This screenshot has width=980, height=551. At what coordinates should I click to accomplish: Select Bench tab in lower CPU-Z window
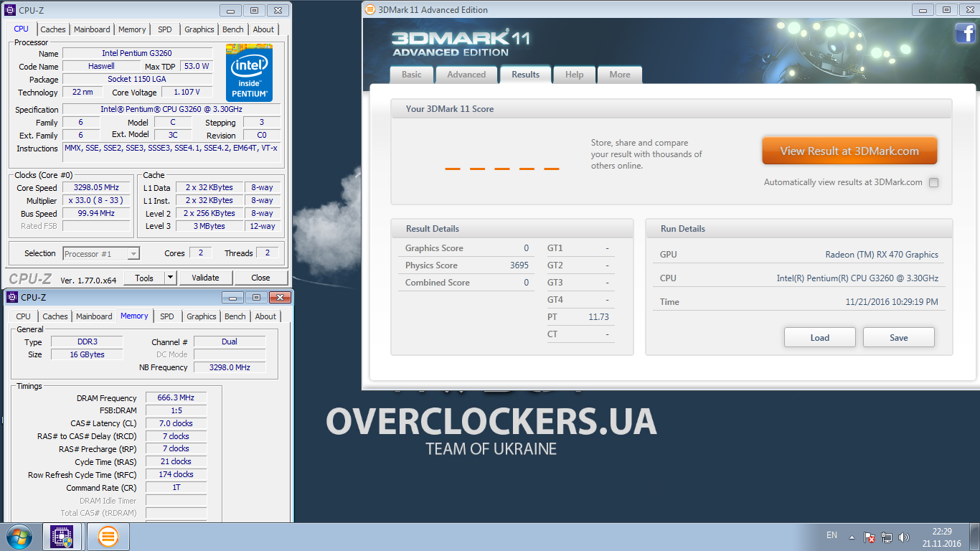[235, 316]
